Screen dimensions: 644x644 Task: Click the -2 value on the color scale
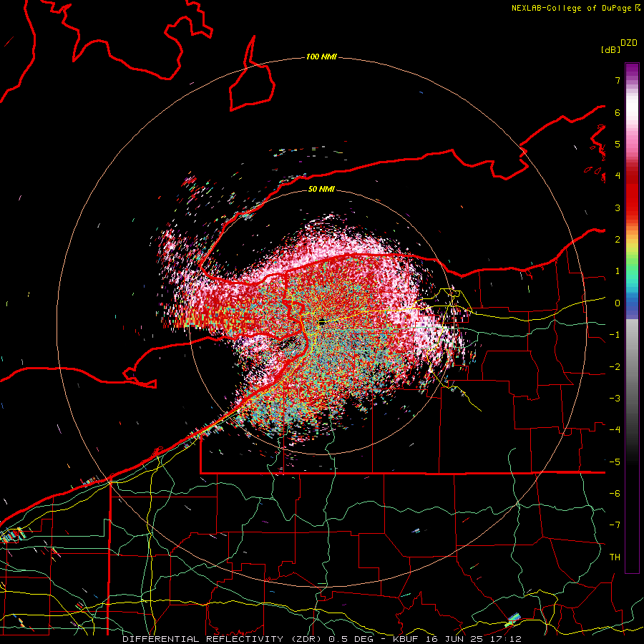point(615,367)
